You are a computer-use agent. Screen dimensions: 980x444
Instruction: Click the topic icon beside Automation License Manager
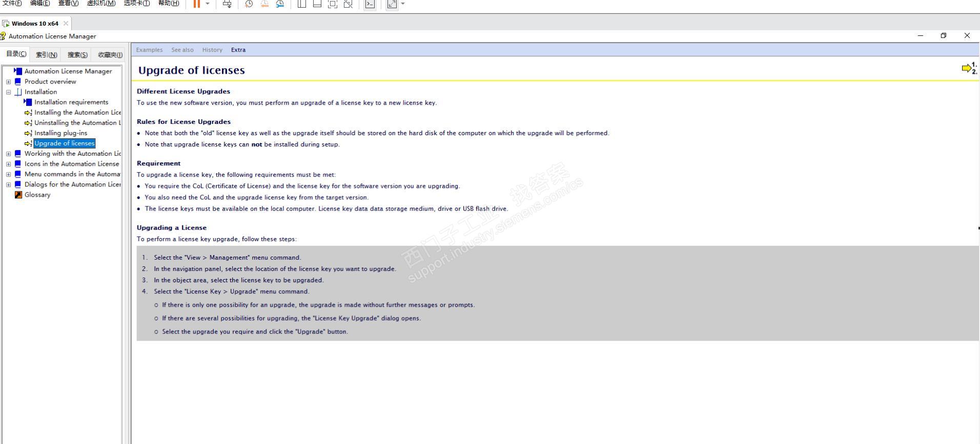click(x=18, y=71)
